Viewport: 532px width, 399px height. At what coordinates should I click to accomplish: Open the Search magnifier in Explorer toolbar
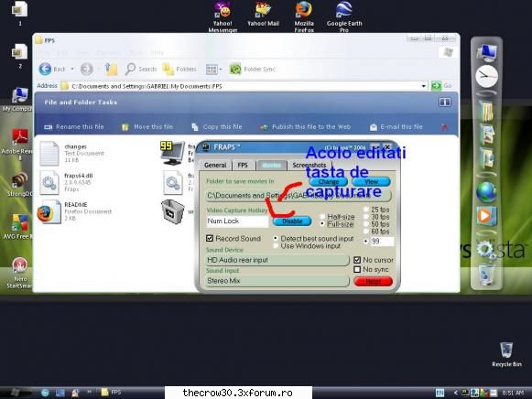[x=130, y=69]
